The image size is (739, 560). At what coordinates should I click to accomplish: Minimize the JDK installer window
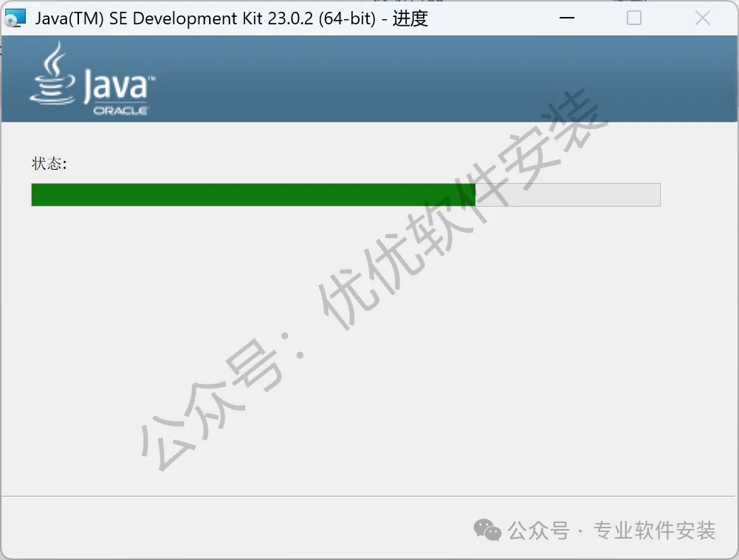coord(566,18)
